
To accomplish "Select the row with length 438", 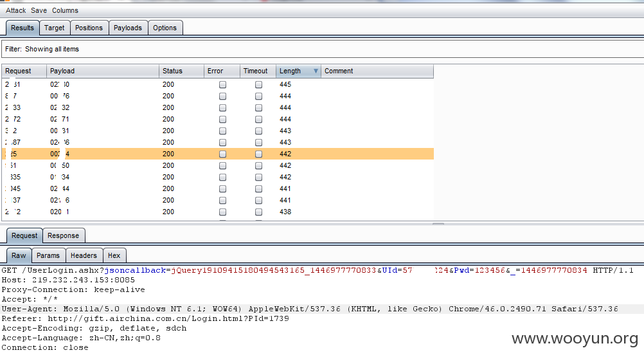I will point(218,212).
